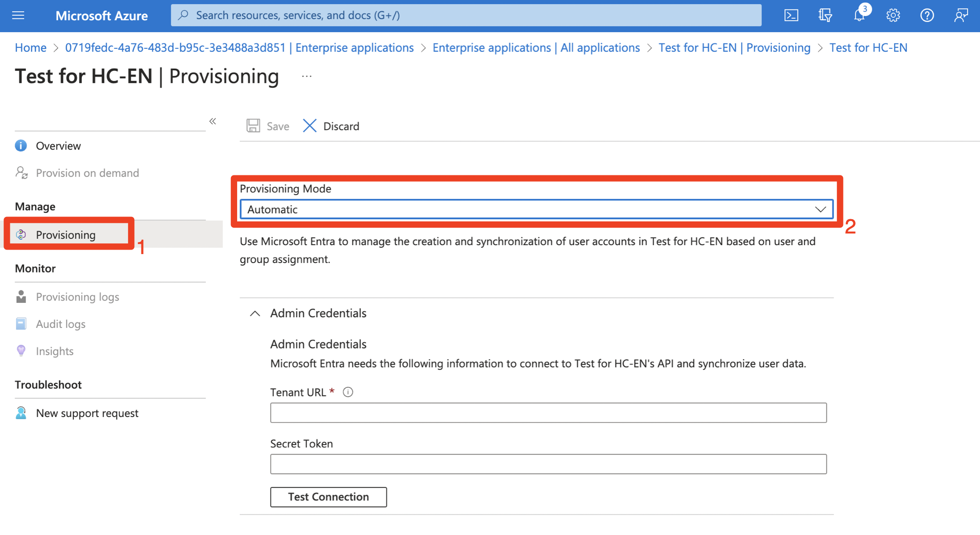Click the Provisioning logs icon
Viewport: 980px width, 535px height.
(21, 297)
